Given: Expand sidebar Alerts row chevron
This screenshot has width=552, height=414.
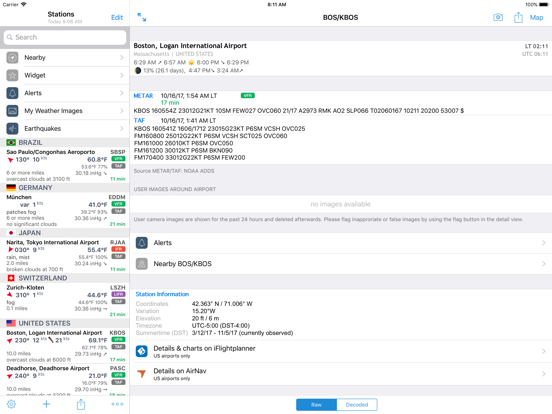Looking at the screenshot, I should (x=121, y=93).
